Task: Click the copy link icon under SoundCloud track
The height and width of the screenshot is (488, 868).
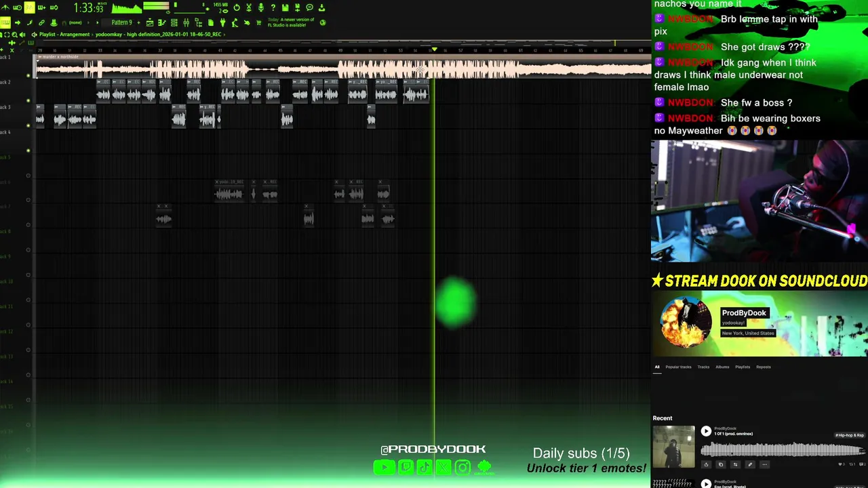Action: (721, 464)
